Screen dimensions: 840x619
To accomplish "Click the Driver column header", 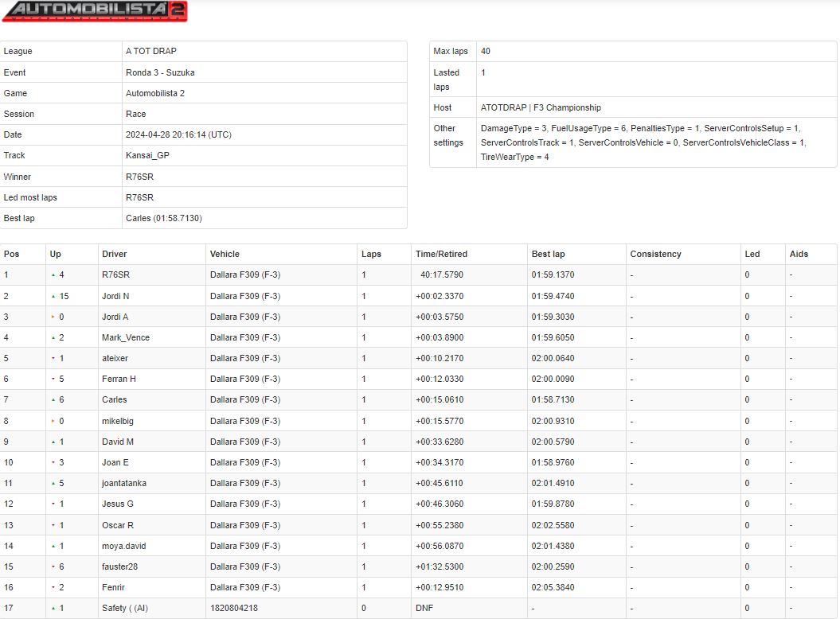I will [114, 254].
